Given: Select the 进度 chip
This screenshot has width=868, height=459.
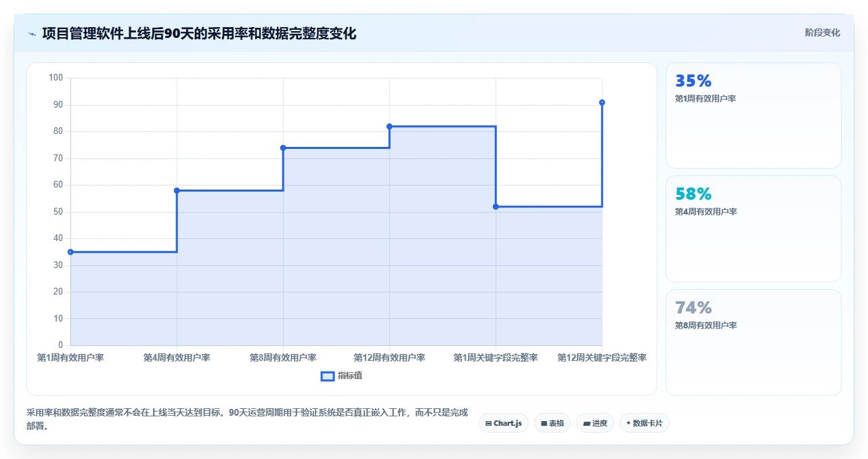Looking at the screenshot, I should tap(595, 423).
